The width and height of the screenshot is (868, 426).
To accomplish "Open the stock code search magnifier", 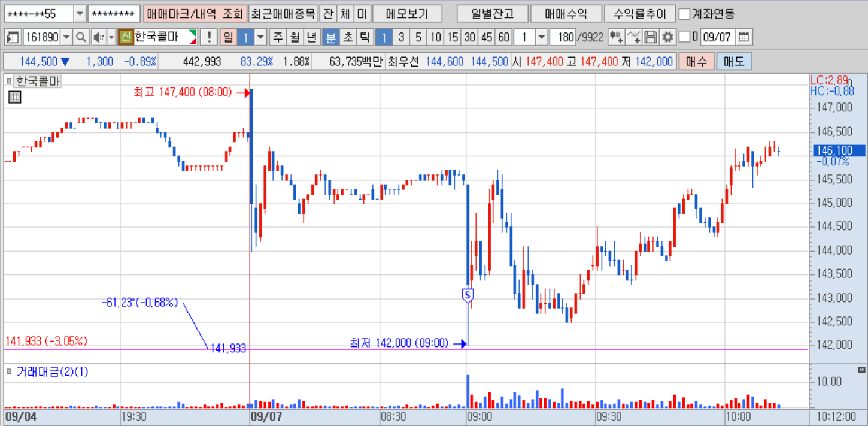I will (x=80, y=37).
